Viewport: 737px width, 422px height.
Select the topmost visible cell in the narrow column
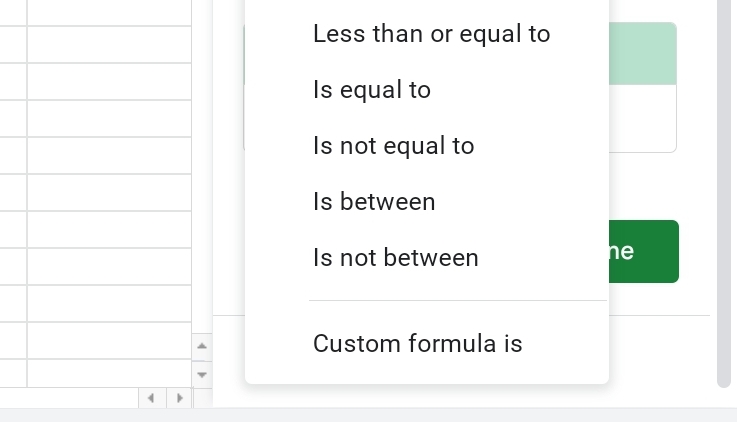click(x=13, y=13)
